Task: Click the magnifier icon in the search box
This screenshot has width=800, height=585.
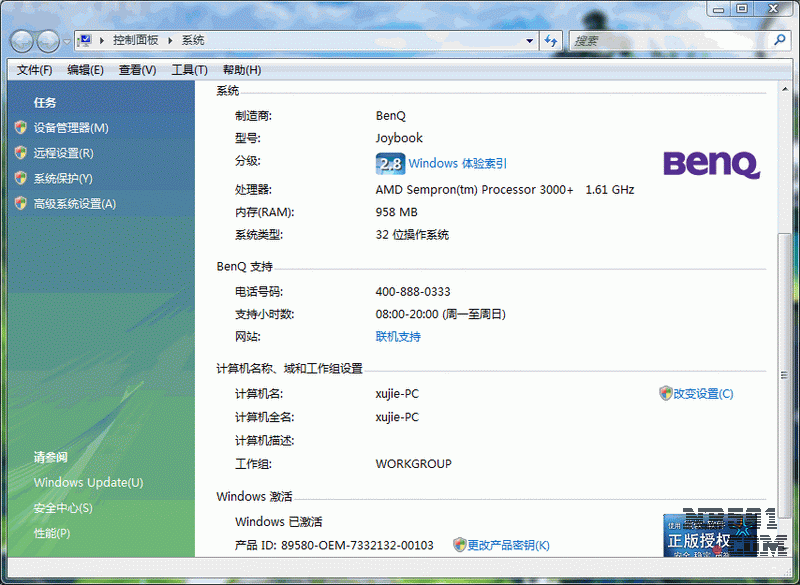Action: tap(781, 40)
